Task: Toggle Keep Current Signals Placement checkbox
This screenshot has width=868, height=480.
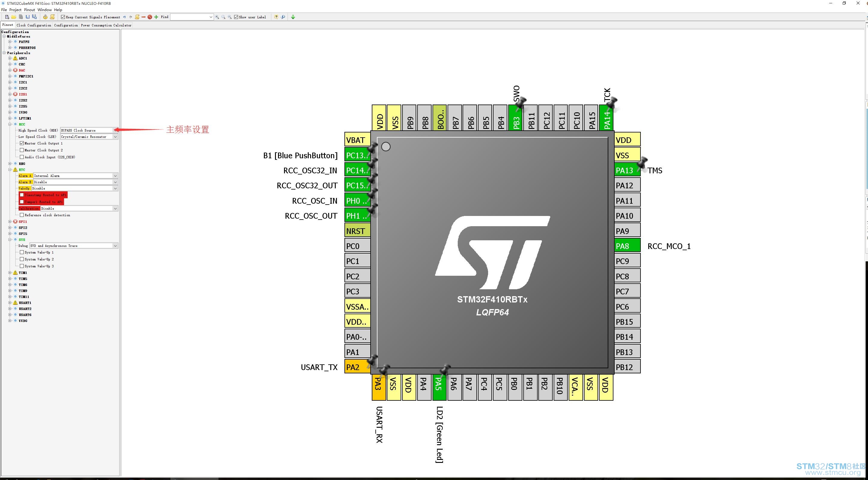Action: coord(63,17)
